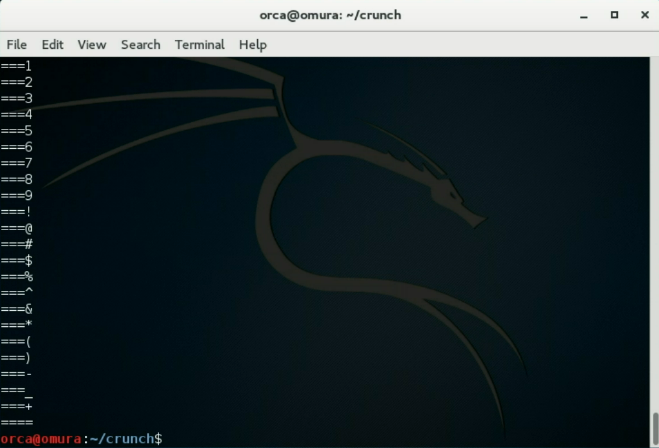659x448 pixels.
Task: Click the output line ===8
Action: pyautogui.click(x=16, y=179)
